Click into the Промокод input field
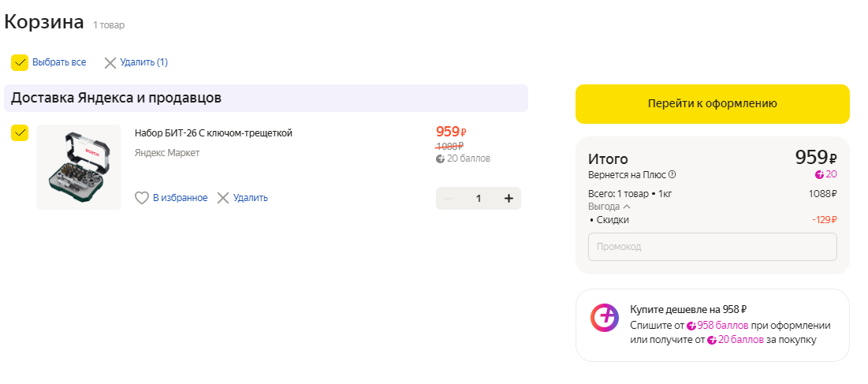868x384 pixels. (x=712, y=247)
